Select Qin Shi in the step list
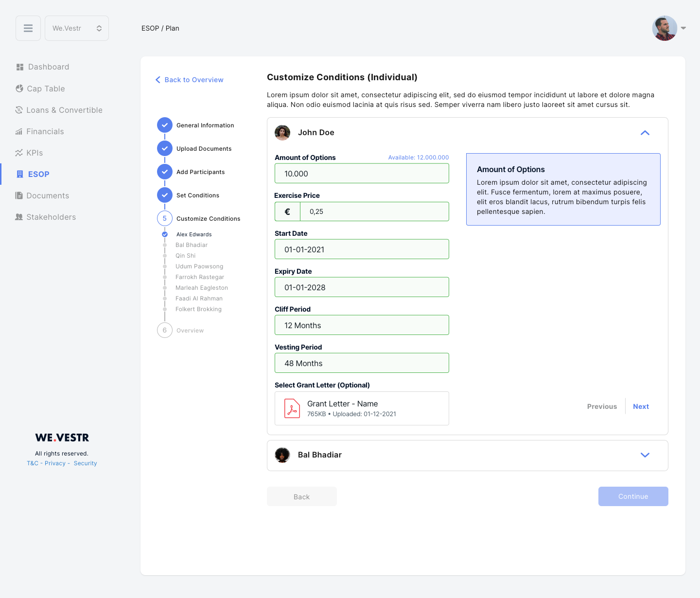 [186, 256]
